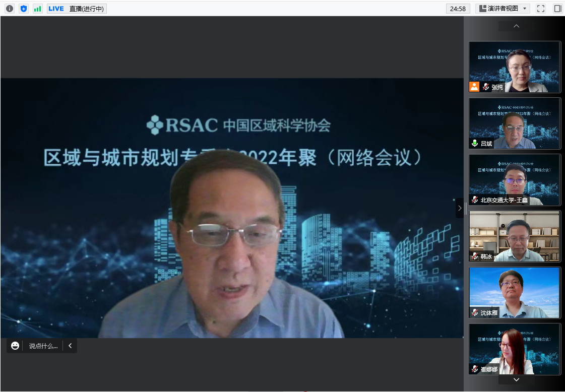Check the green network signal icon

click(38, 9)
